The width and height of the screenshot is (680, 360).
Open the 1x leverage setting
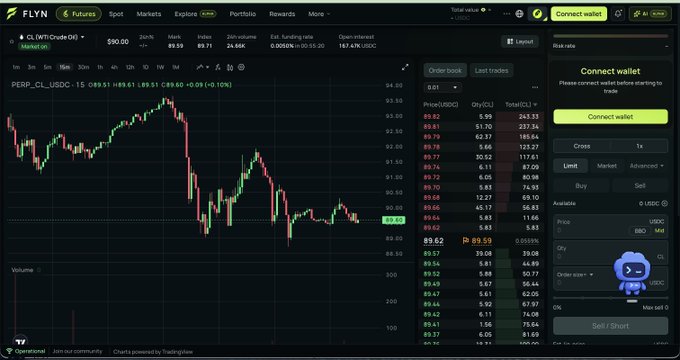(639, 146)
